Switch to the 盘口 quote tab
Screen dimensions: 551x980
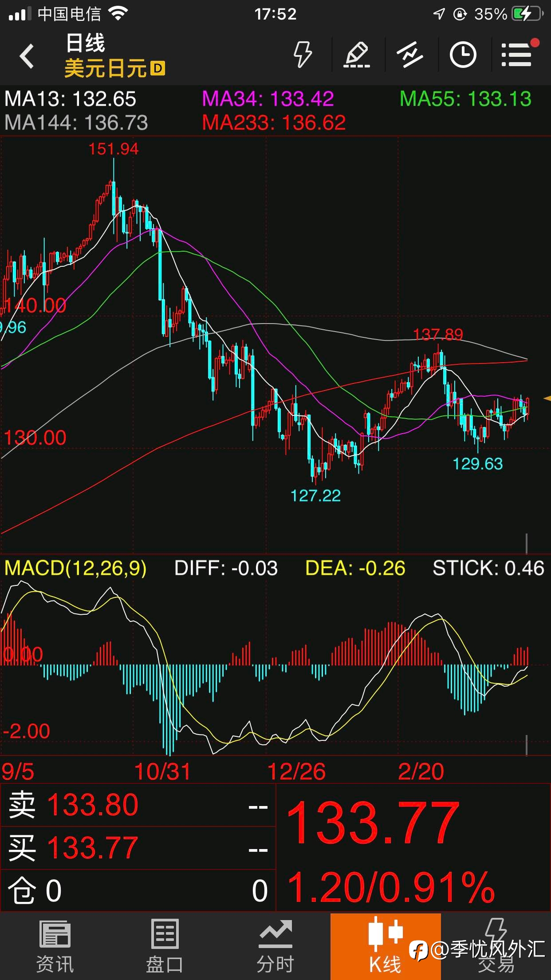(x=165, y=947)
